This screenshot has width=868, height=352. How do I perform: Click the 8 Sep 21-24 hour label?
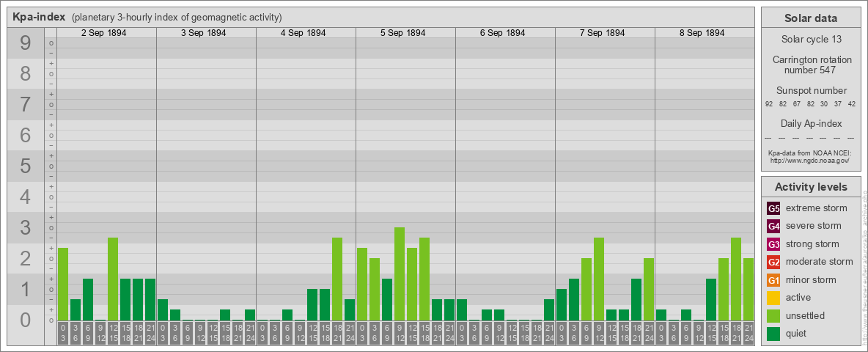(748, 333)
